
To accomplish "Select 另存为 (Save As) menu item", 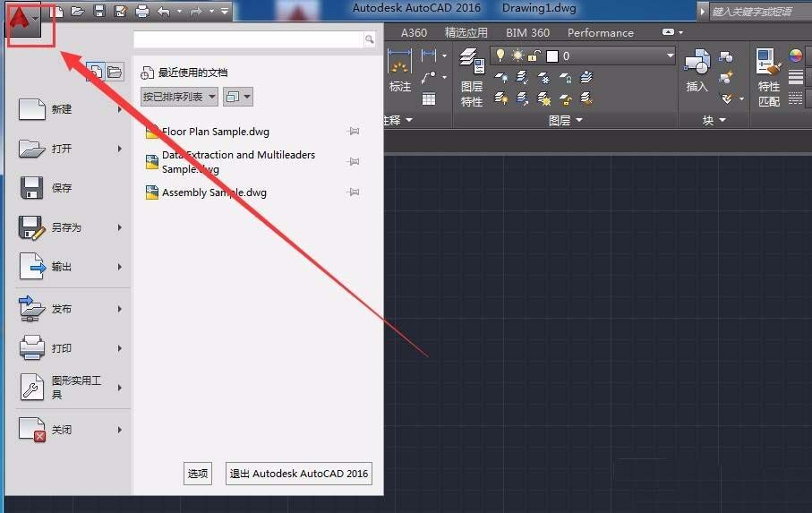I will [71, 227].
